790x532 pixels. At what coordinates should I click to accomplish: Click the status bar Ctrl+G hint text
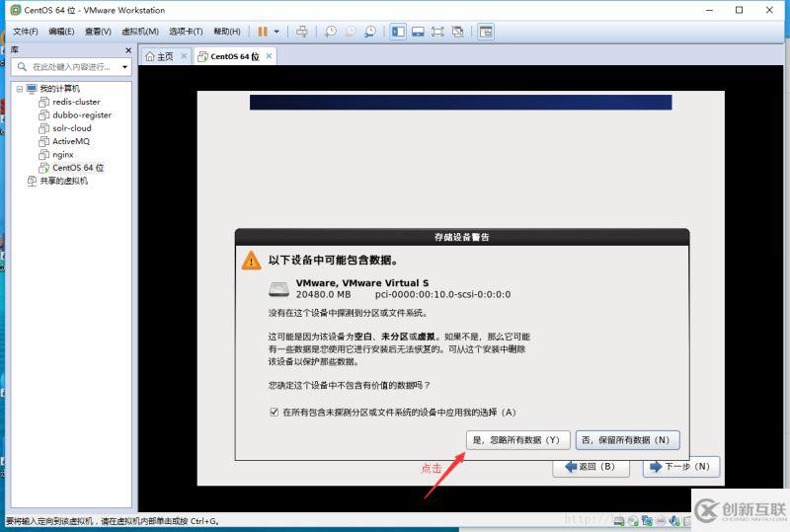pos(113,521)
